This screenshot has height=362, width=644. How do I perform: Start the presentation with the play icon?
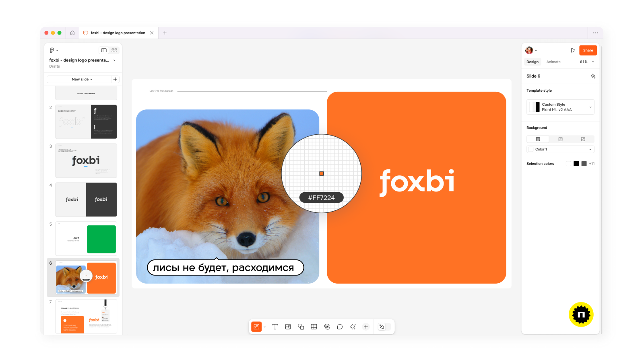(x=573, y=50)
